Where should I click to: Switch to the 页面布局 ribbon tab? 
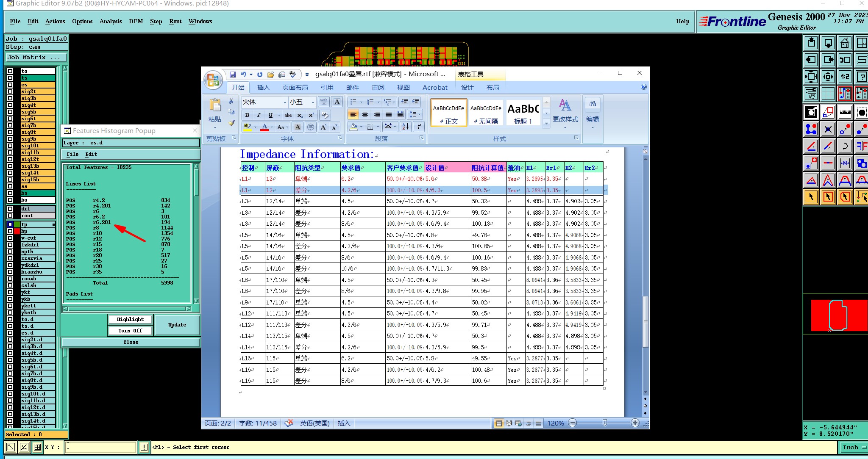coord(295,87)
